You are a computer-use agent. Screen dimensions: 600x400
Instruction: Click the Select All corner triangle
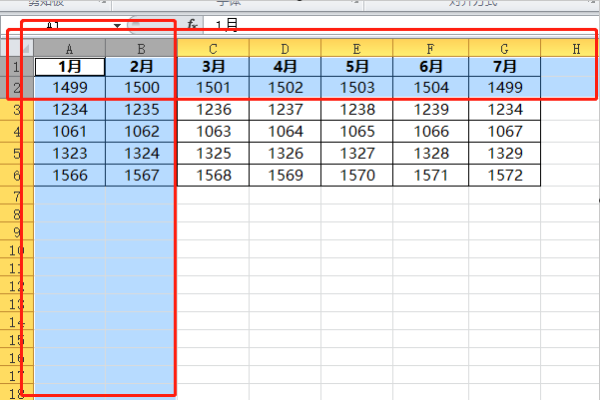(x=25, y=49)
